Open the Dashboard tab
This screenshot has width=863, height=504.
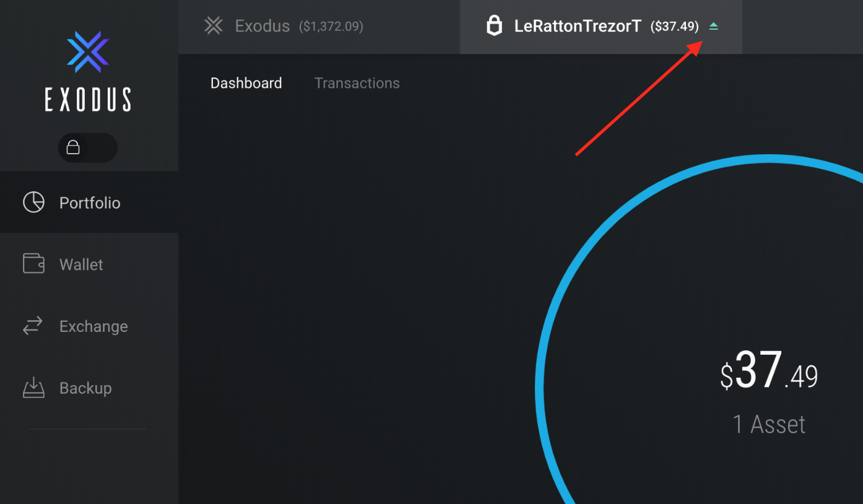[x=246, y=83]
